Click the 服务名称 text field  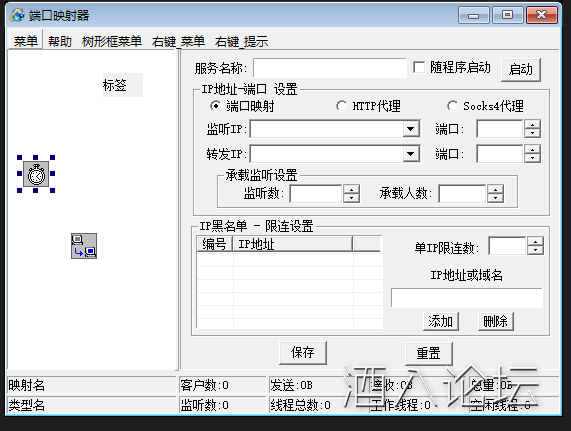coord(330,68)
